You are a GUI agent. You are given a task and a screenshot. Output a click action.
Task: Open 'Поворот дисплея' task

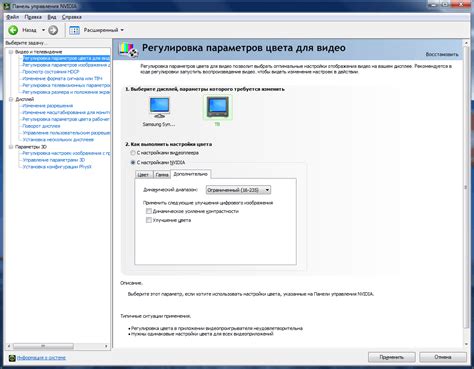41,126
